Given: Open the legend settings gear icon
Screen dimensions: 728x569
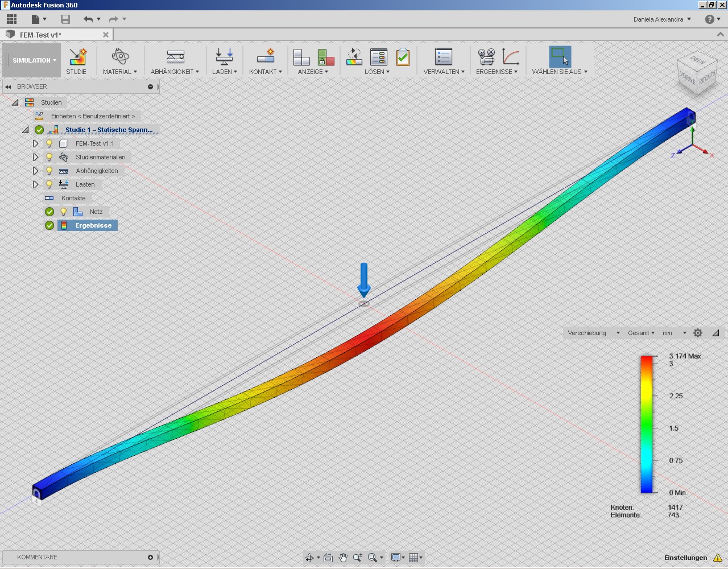Looking at the screenshot, I should coord(698,333).
